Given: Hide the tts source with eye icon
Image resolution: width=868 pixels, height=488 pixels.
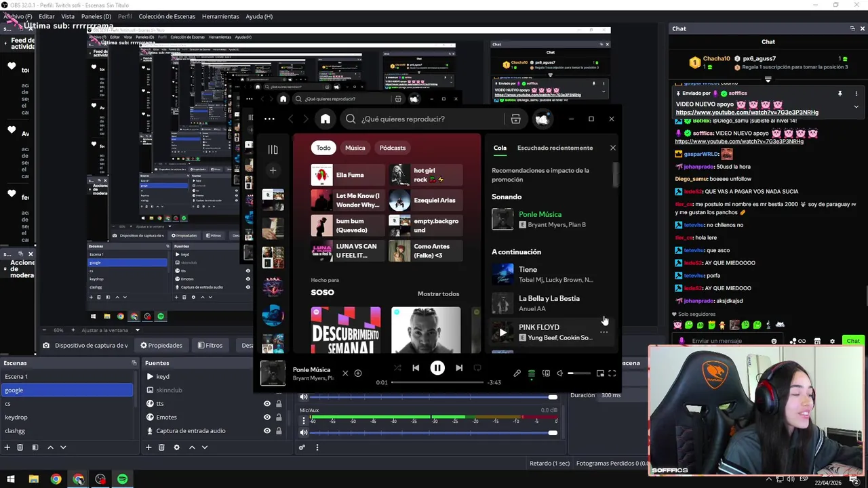Looking at the screenshot, I should pos(267,403).
